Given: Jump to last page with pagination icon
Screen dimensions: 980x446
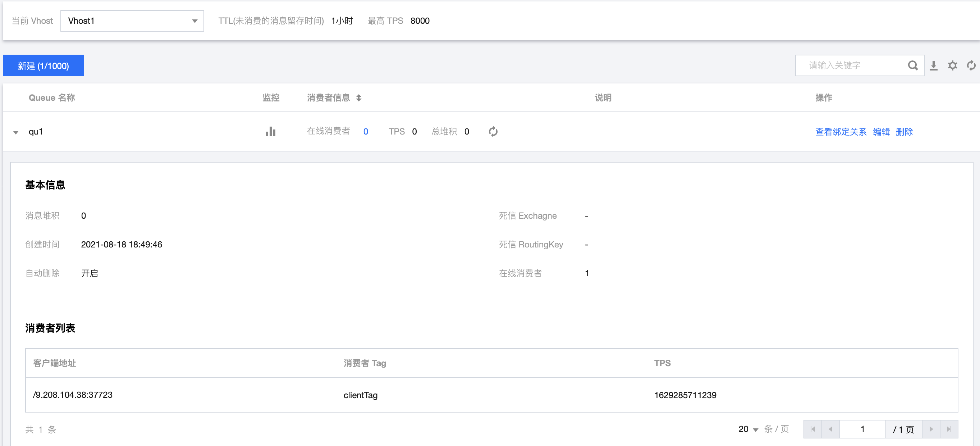Looking at the screenshot, I should [x=949, y=429].
